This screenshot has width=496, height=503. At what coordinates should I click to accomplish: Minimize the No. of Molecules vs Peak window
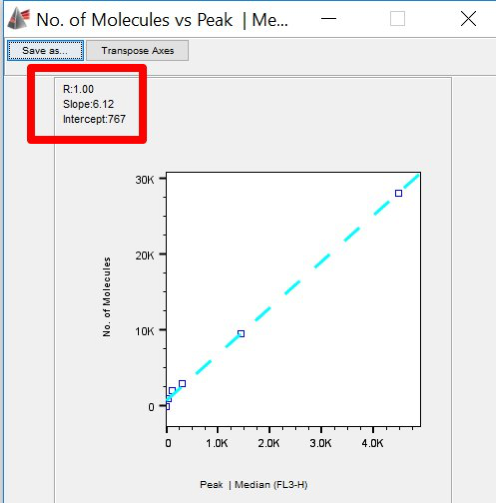click(328, 19)
